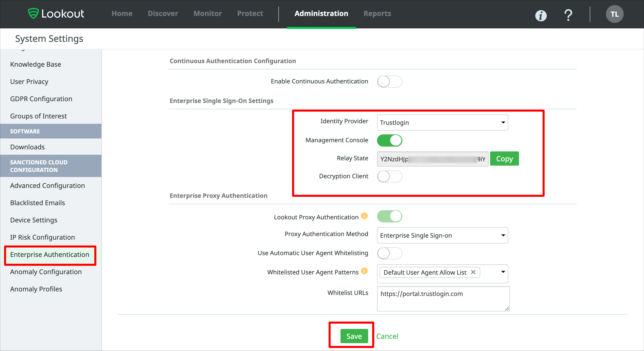Click the Cancel link
The height and width of the screenshot is (351, 644).
tap(387, 336)
